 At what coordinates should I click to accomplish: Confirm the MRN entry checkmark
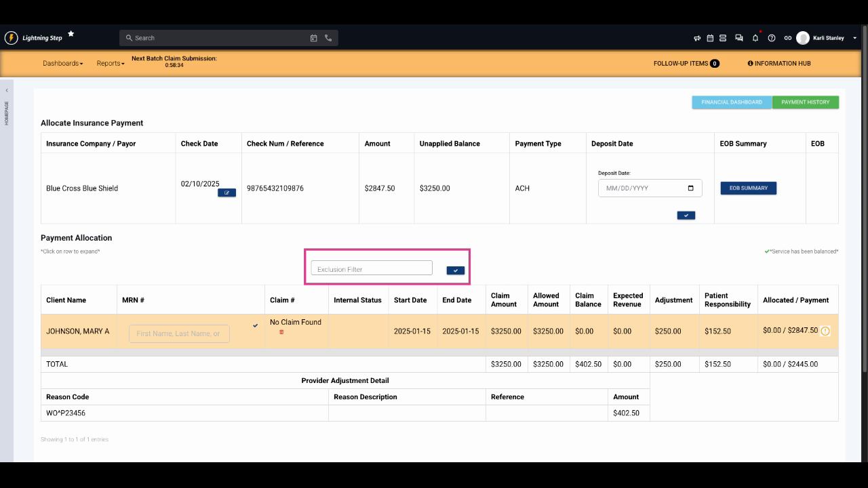coord(256,326)
